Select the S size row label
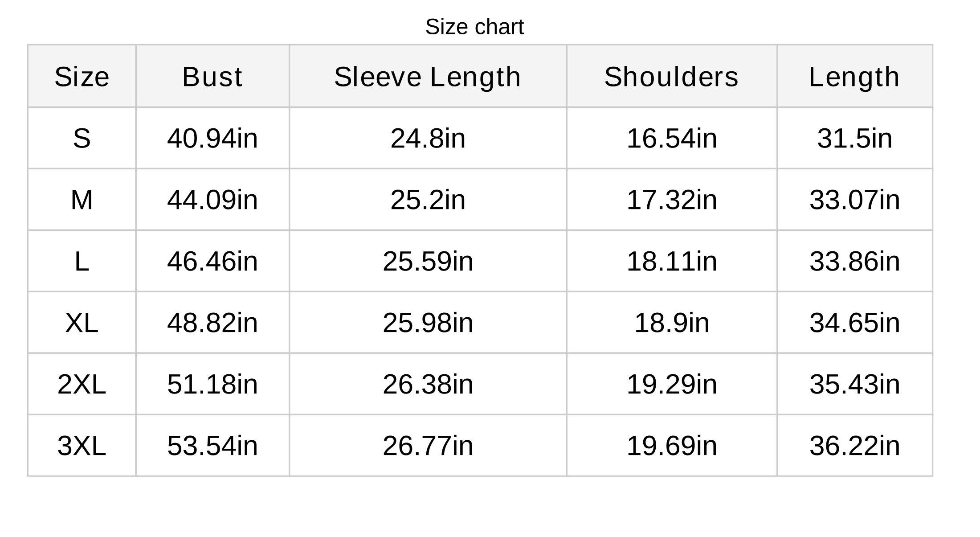 point(82,138)
